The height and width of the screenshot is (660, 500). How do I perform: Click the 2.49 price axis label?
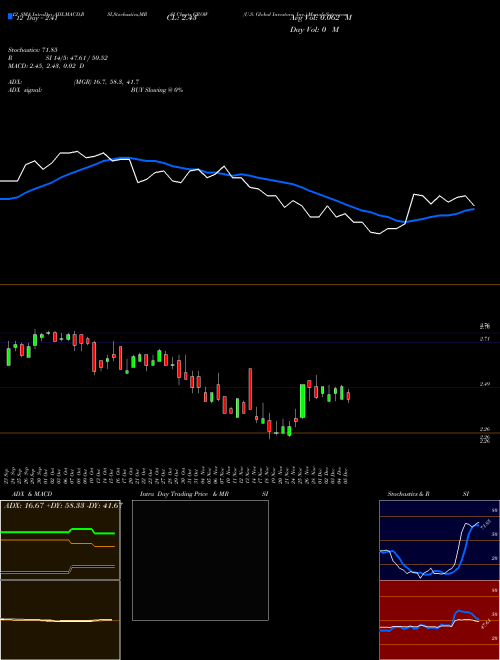pyautogui.click(x=485, y=384)
